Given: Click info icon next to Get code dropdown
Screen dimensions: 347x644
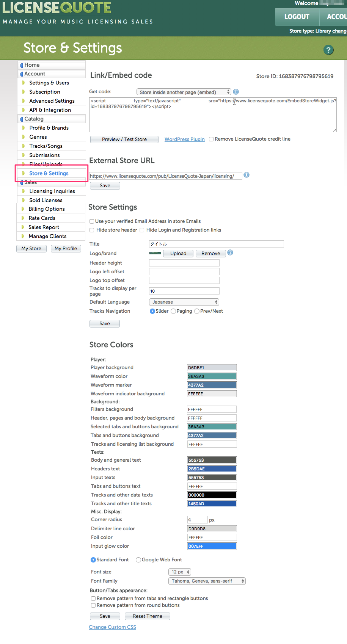Looking at the screenshot, I should click(236, 92).
